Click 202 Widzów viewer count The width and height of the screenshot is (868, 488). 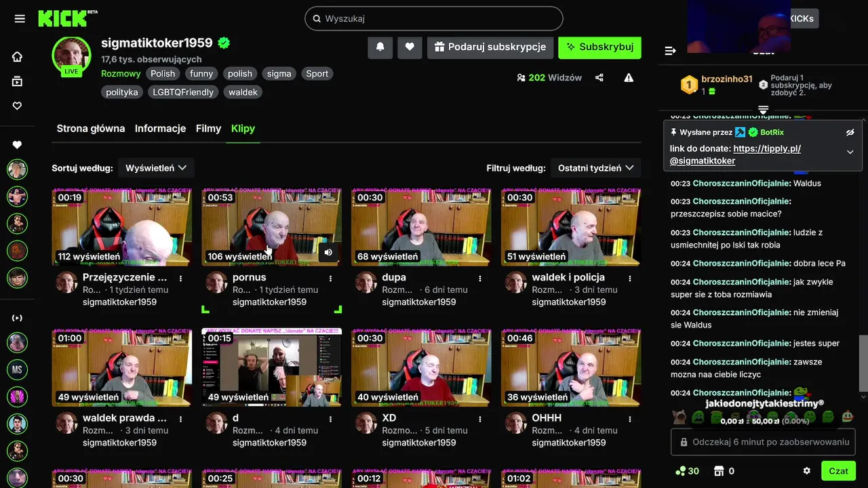549,78
